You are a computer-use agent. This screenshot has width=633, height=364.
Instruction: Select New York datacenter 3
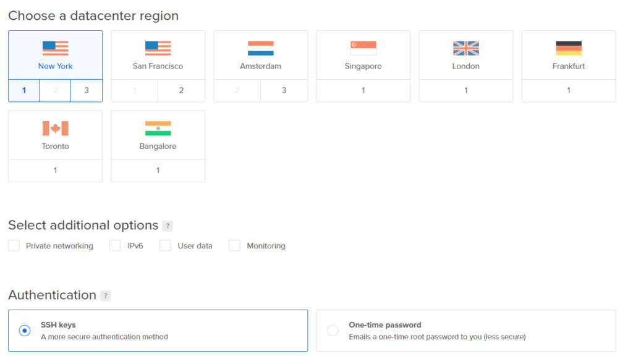tap(87, 90)
